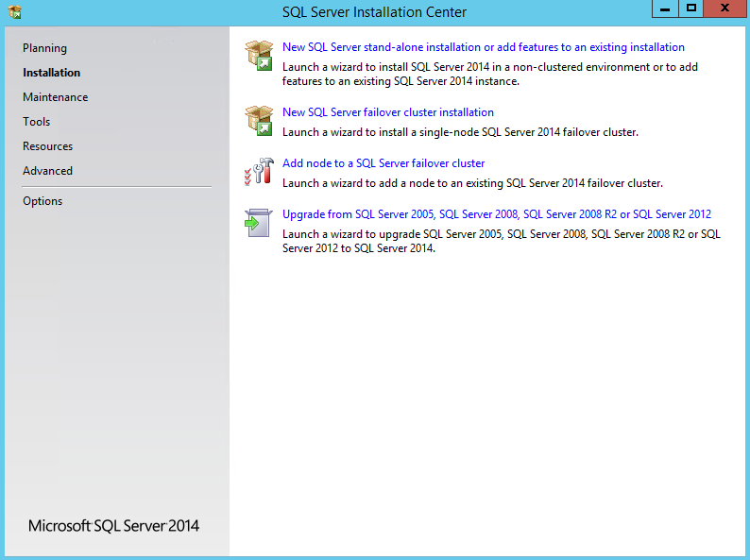
Task: Click the SQL Server Installation Center title text
Action: pyautogui.click(x=374, y=12)
